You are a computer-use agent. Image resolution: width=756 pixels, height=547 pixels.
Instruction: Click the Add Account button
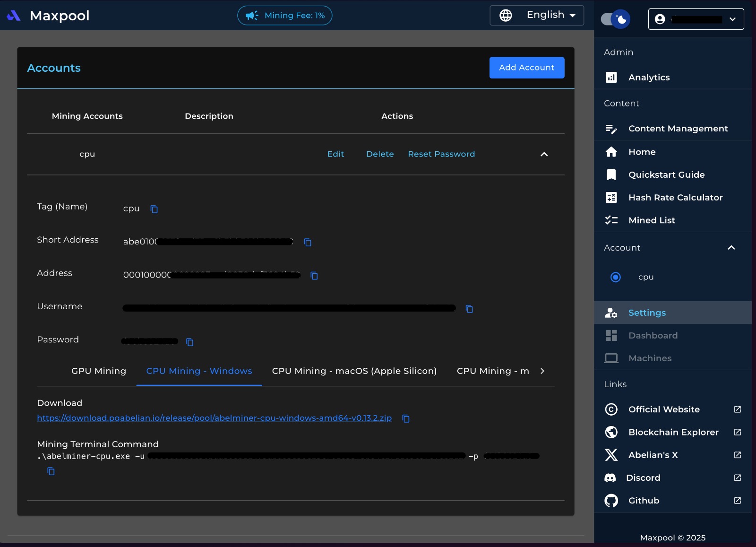pos(527,68)
